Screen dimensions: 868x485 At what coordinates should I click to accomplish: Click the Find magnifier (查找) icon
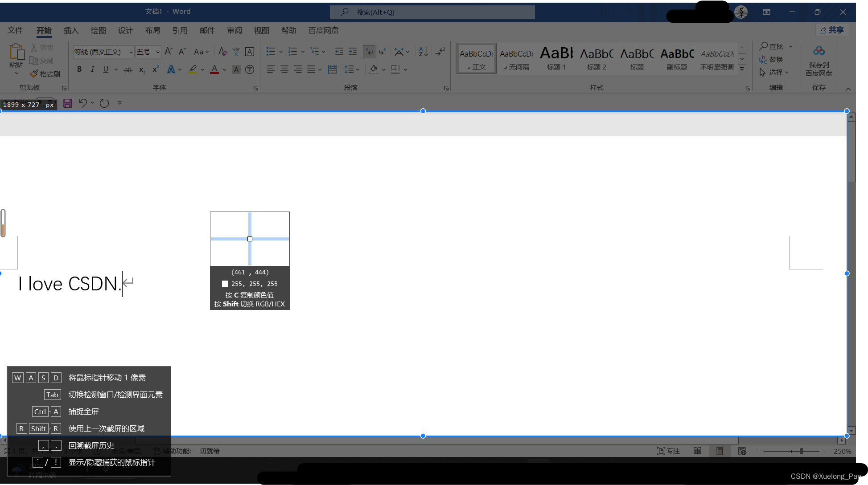tap(763, 46)
